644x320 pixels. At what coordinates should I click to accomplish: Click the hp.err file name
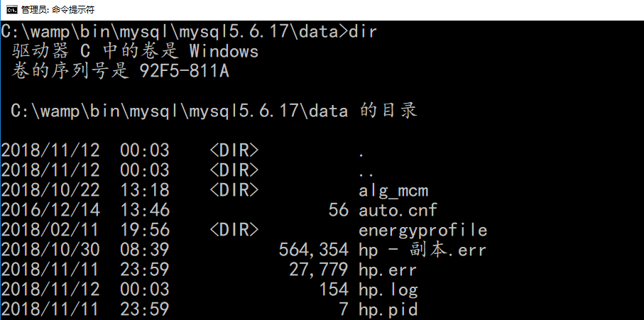pyautogui.click(x=388, y=270)
